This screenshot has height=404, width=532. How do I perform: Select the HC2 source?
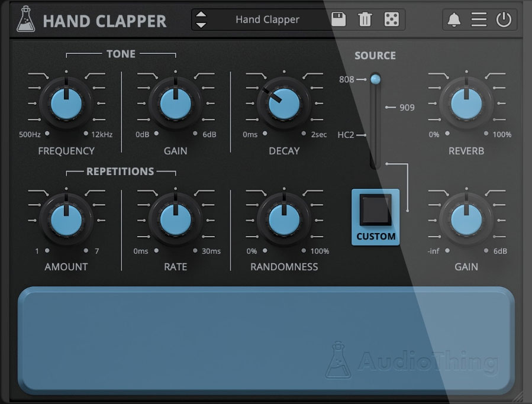point(375,134)
